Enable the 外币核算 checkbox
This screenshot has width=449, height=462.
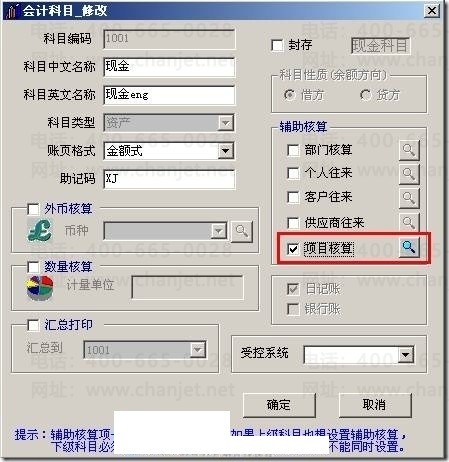(x=33, y=209)
